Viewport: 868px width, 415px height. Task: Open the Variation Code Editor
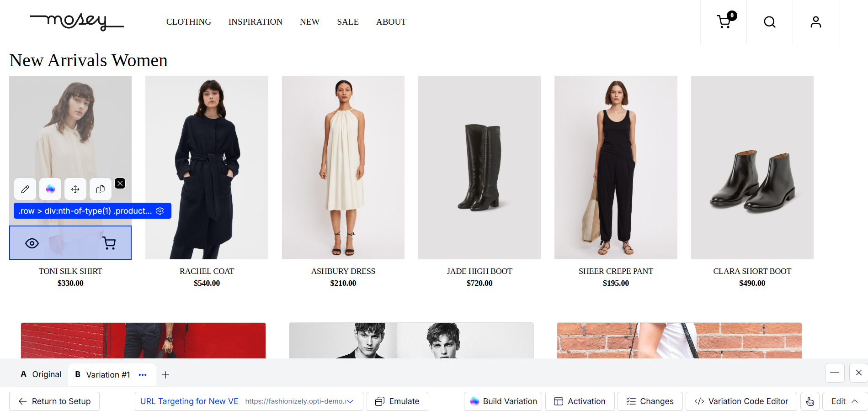[x=741, y=401]
